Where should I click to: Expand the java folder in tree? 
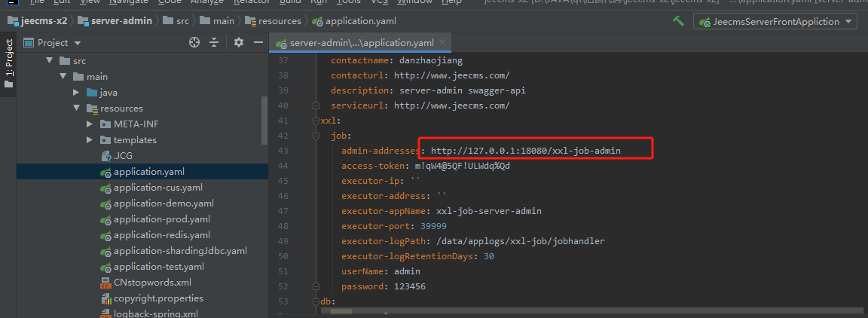[x=77, y=92]
